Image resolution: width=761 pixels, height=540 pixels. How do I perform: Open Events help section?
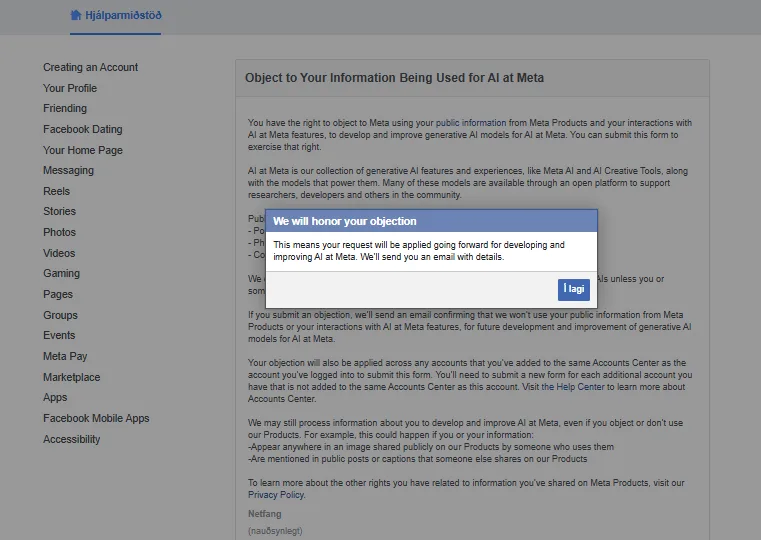[x=59, y=336]
